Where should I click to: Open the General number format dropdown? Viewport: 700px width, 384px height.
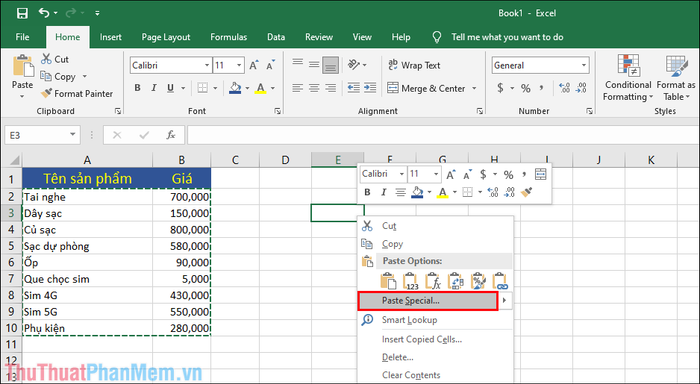coord(583,66)
